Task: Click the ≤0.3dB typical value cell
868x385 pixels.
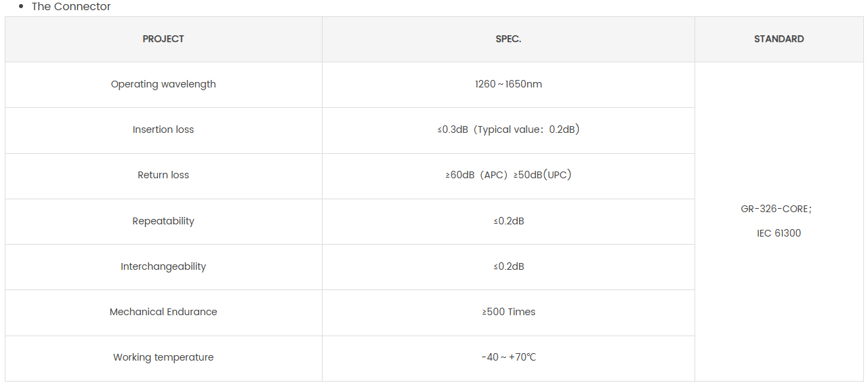Action: tap(508, 130)
